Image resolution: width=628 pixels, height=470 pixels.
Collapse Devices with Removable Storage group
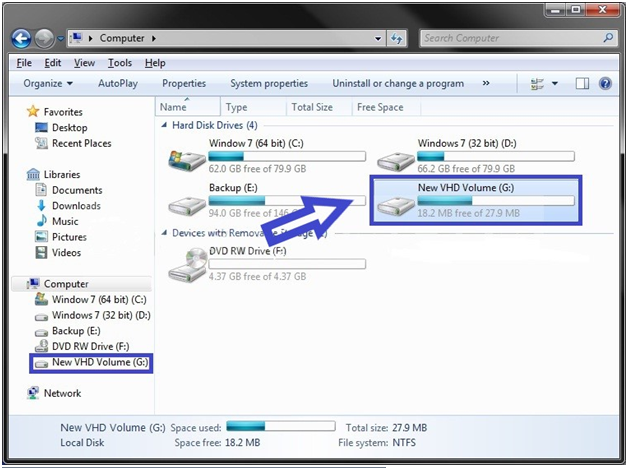pos(164,233)
